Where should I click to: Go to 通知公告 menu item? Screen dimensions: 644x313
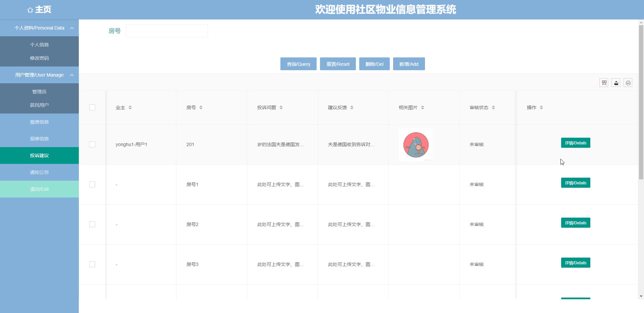pyautogui.click(x=39, y=172)
